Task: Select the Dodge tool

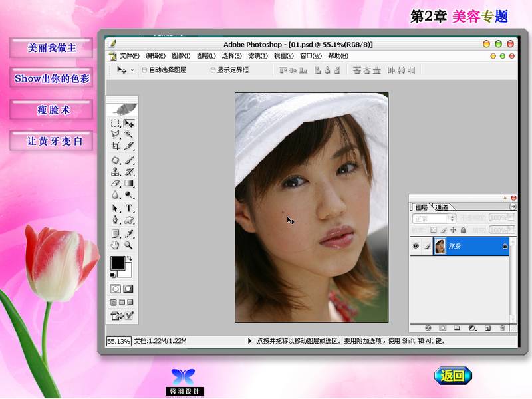Action: click(129, 195)
